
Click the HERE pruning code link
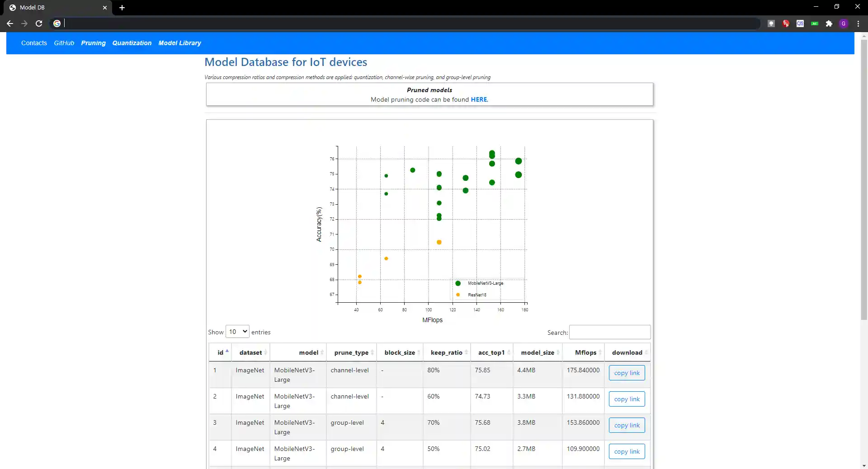point(479,99)
